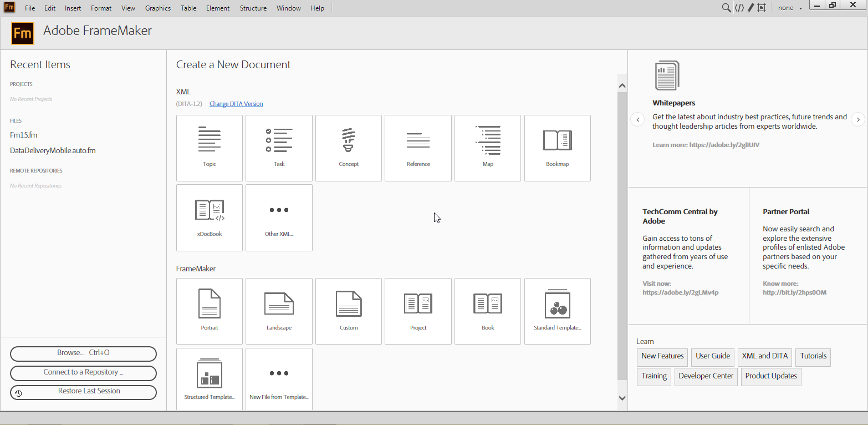Image resolution: width=868 pixels, height=425 pixels.
Task: Open the Structured Template tile
Action: click(x=210, y=379)
